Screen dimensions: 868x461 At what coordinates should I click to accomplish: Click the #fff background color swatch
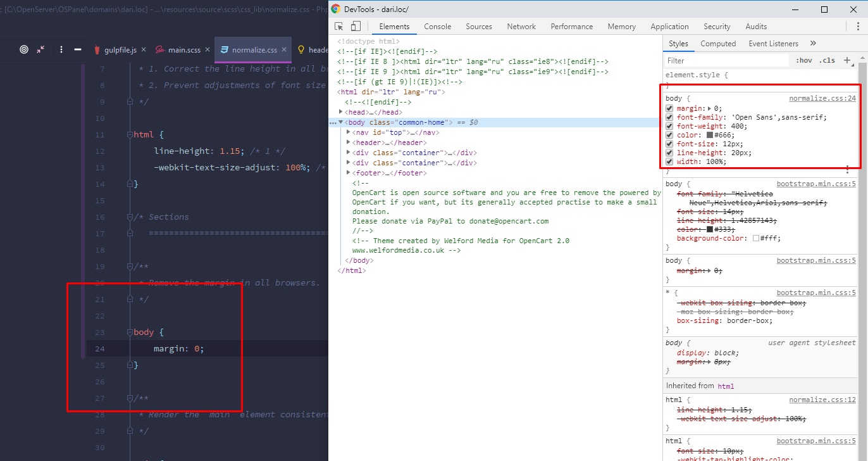756,238
